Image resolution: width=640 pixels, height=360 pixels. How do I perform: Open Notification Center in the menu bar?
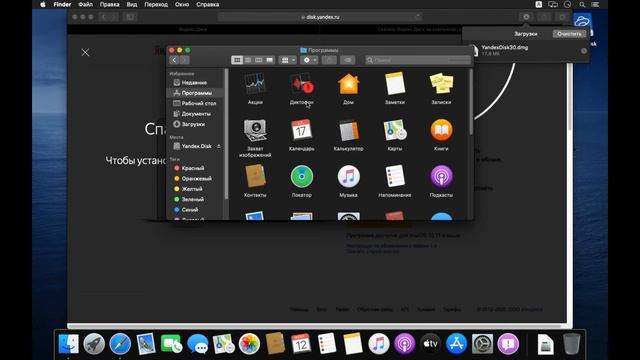pos(596,4)
